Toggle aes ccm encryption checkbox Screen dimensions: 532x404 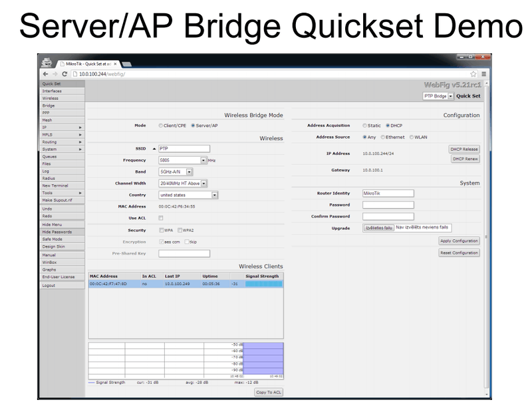[162, 242]
